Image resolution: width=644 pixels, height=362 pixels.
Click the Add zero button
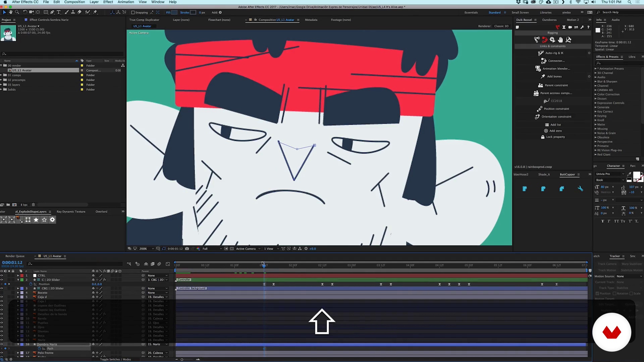click(x=553, y=131)
